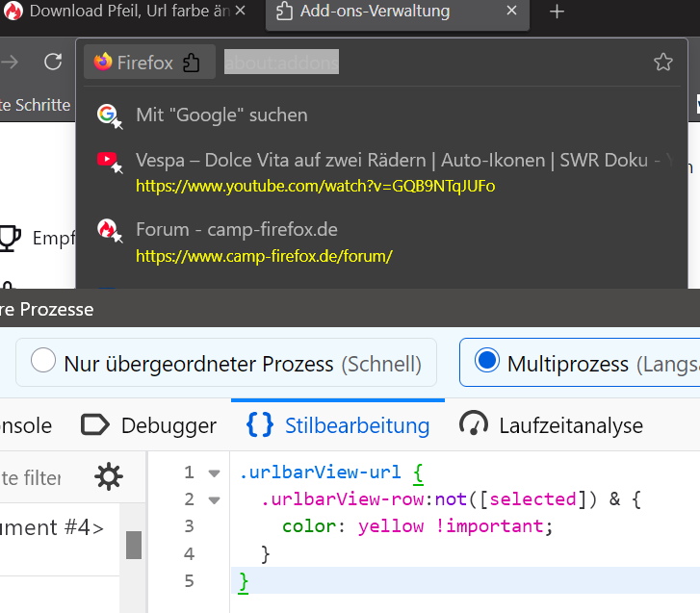
Task: Click the stylesheet list scrollbar thumb
Action: point(134,545)
